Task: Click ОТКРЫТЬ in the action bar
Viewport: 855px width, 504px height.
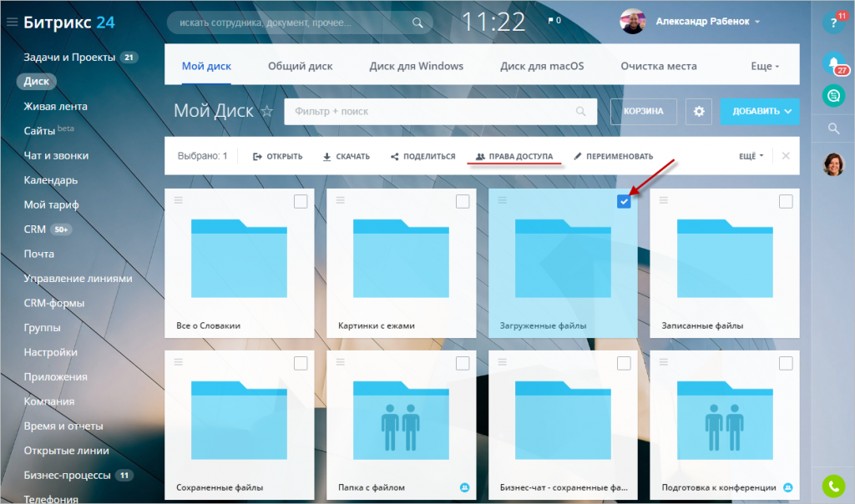Action: point(277,156)
